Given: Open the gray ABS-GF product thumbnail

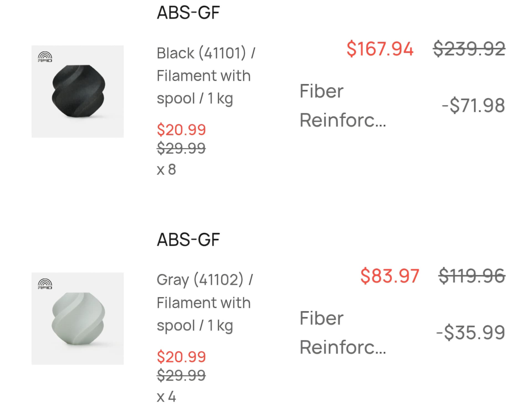Looking at the screenshot, I should 78,319.
